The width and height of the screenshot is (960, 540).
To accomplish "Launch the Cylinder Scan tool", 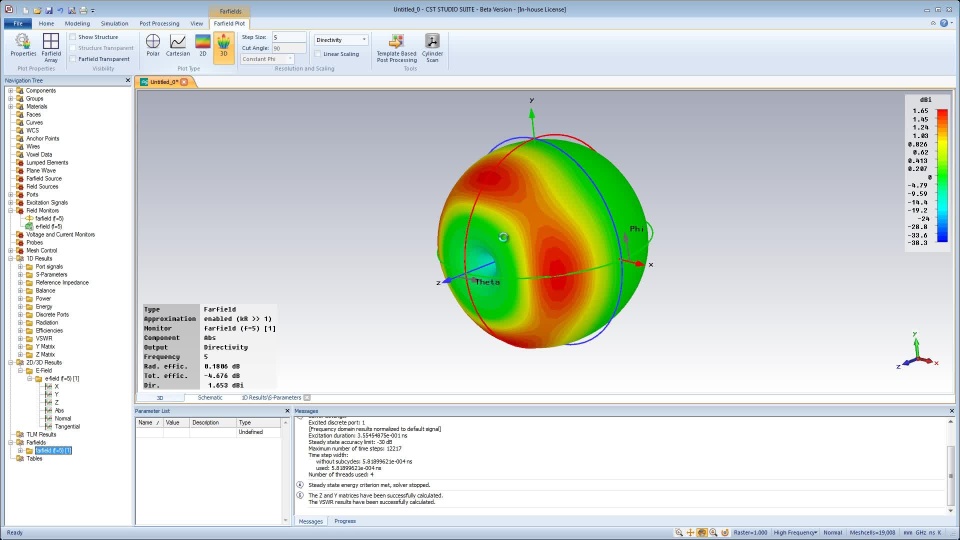I will pyautogui.click(x=432, y=48).
